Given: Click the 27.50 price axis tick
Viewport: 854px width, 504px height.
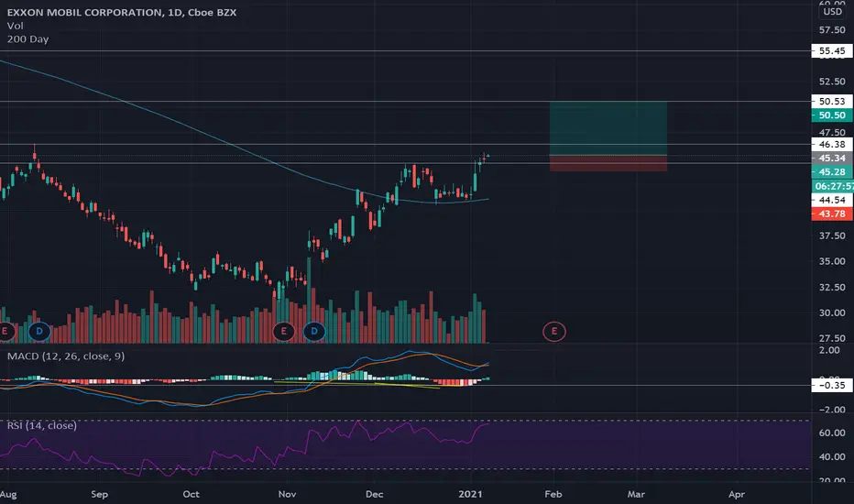Looking at the screenshot, I should coord(832,338).
